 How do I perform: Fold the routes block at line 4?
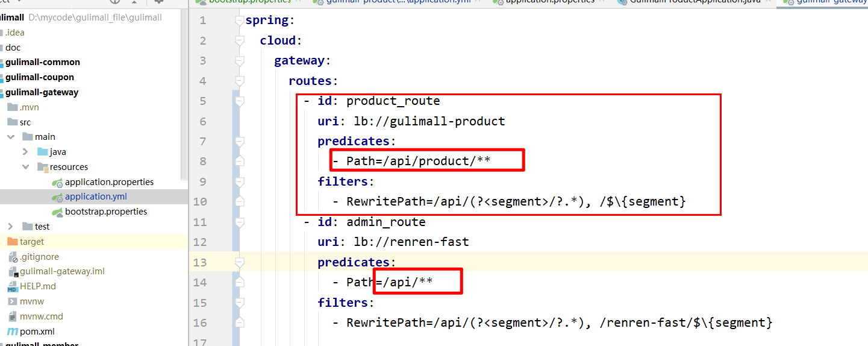coord(240,81)
